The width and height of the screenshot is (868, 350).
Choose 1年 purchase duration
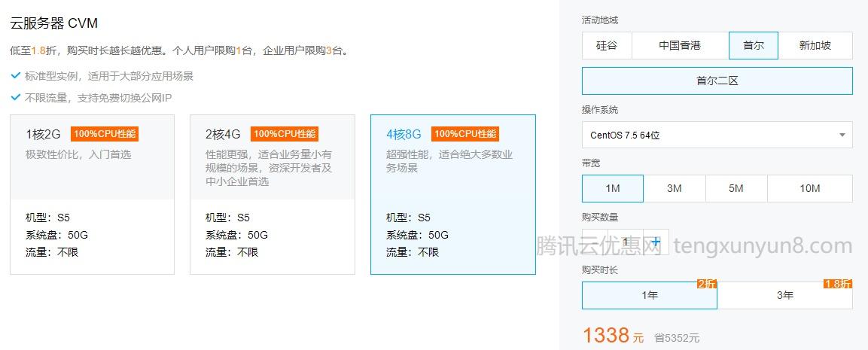click(650, 295)
